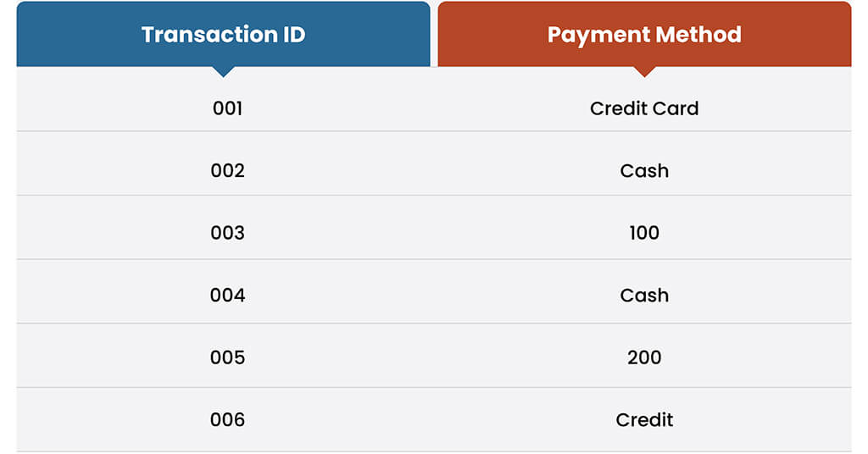868x454 pixels.
Task: Click the Cash entry for transaction 002
Action: click(x=644, y=171)
